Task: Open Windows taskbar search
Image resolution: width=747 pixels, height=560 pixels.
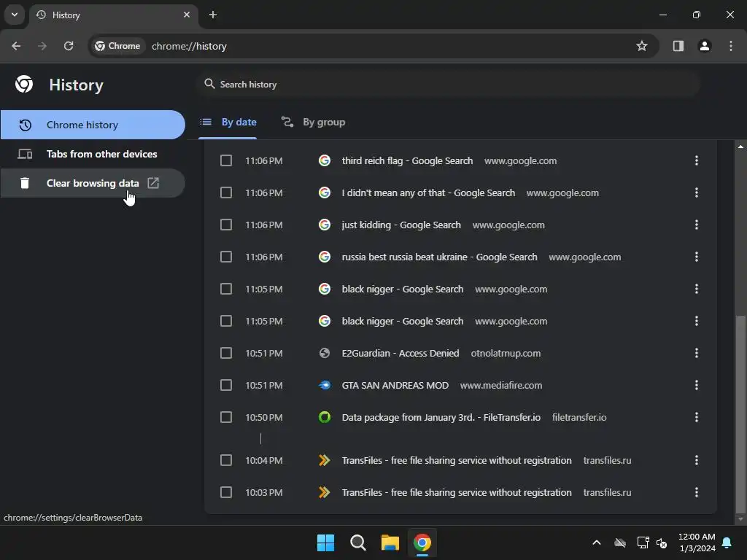Action: [357, 542]
